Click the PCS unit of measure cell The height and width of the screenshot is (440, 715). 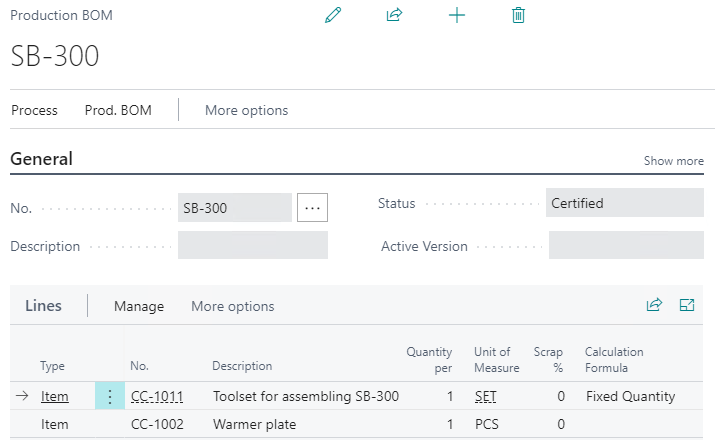pyautogui.click(x=487, y=424)
